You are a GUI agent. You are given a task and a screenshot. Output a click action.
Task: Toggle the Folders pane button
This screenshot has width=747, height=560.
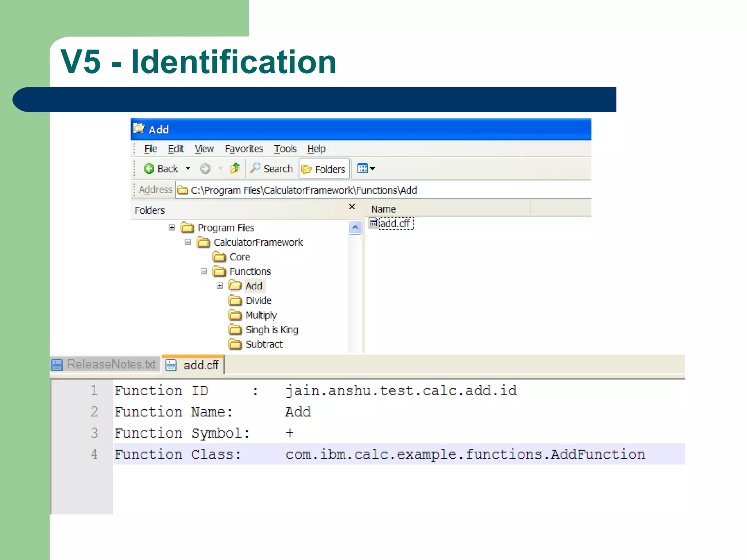[x=324, y=169]
